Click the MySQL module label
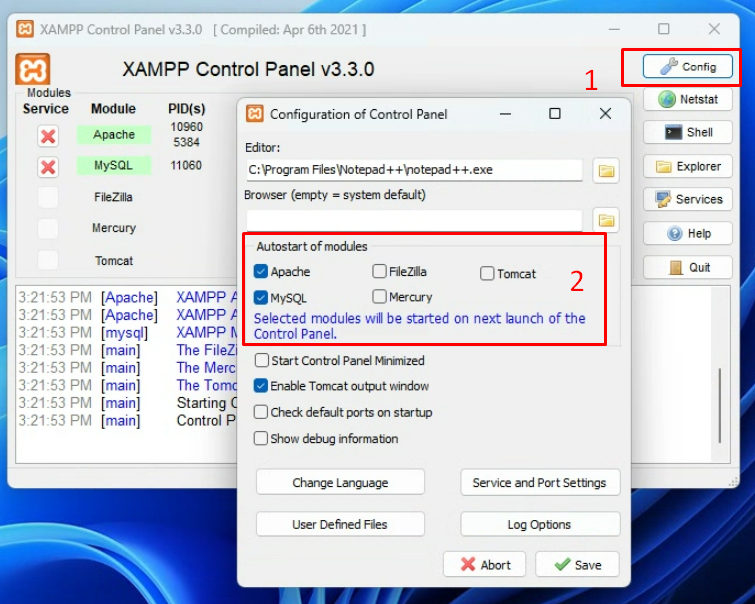 click(114, 165)
